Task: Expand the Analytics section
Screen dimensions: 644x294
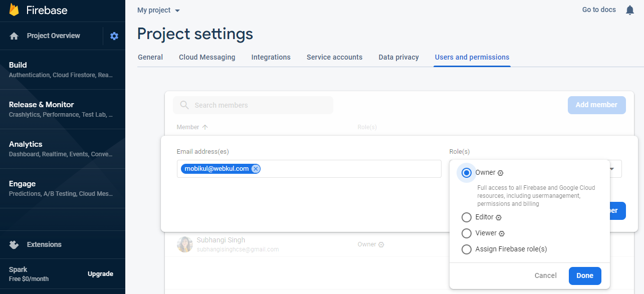Action: tap(63, 149)
